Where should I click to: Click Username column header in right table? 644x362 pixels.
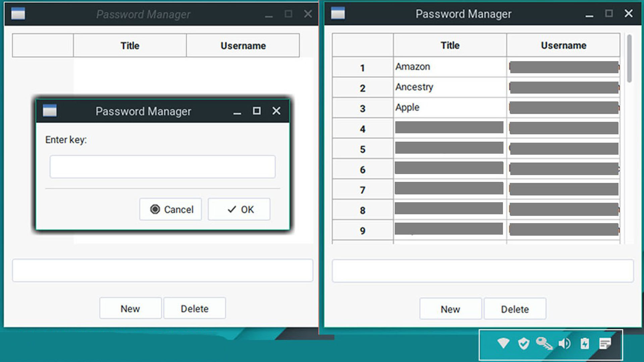[563, 45]
